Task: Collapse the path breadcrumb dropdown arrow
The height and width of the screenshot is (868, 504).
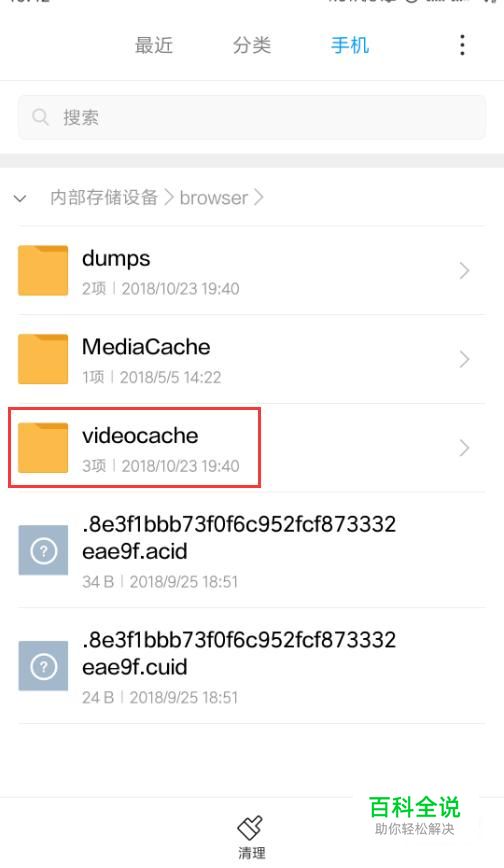Action: pos(20,198)
